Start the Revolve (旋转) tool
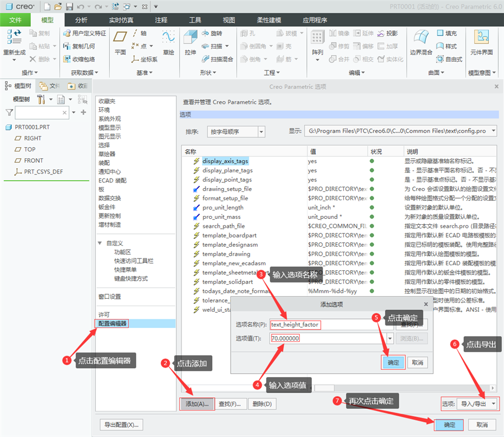The width and height of the screenshot is (504, 437). (x=212, y=33)
